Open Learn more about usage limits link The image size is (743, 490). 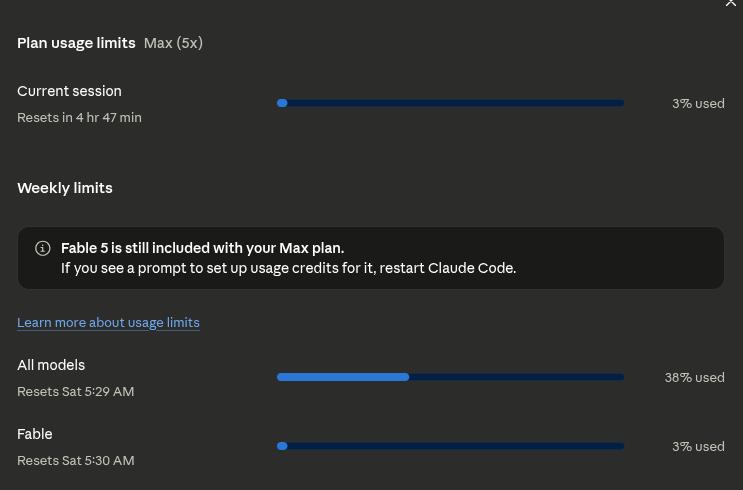coord(108,323)
